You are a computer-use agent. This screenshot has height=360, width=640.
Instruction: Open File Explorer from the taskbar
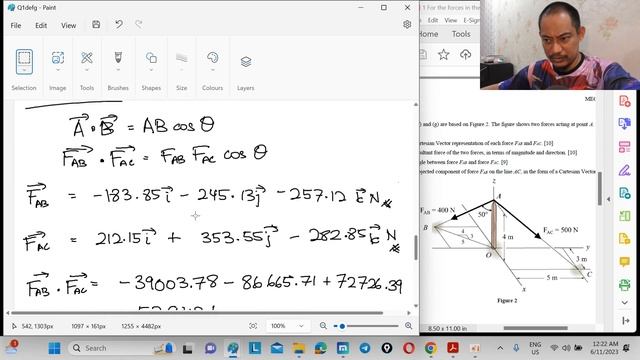click(x=299, y=348)
